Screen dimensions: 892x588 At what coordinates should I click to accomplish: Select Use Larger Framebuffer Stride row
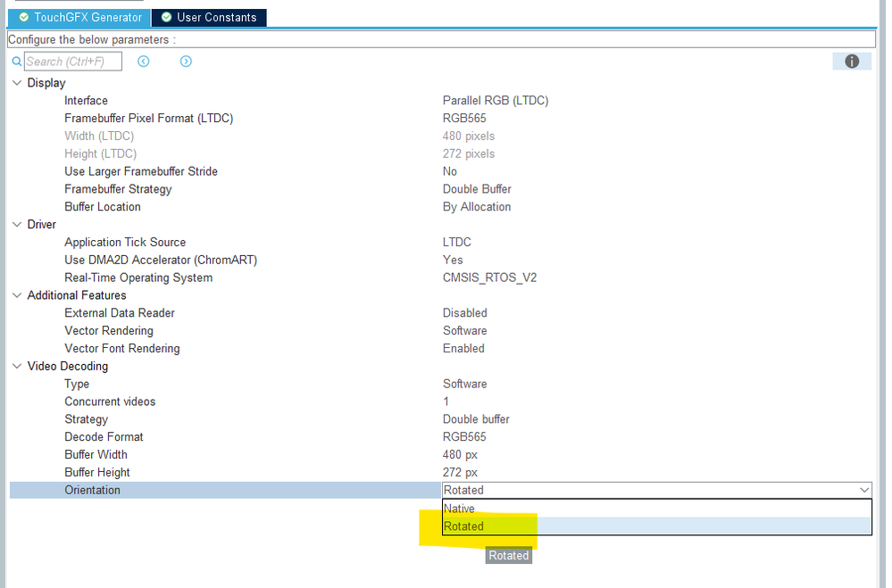[x=140, y=171]
